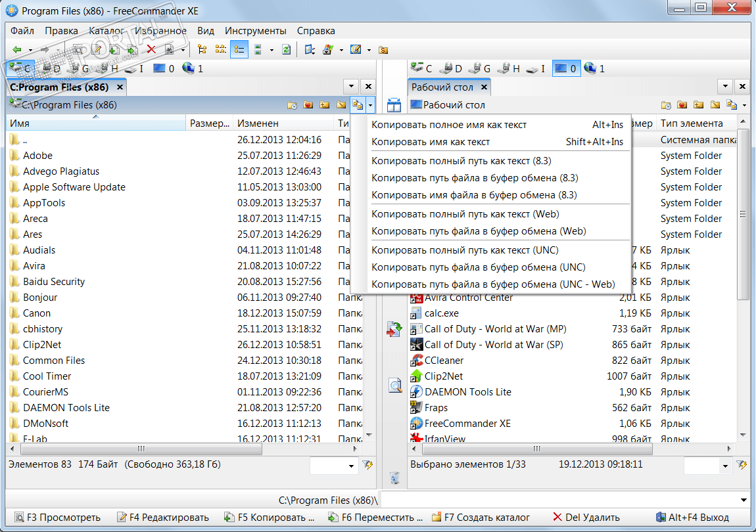Toggle filter icon in left status bar

(x=368, y=465)
